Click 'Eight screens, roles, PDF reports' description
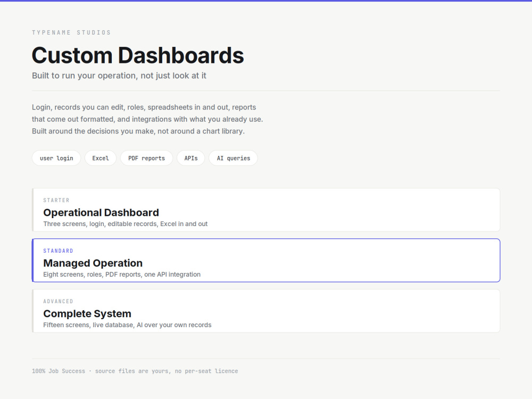 coord(122,275)
